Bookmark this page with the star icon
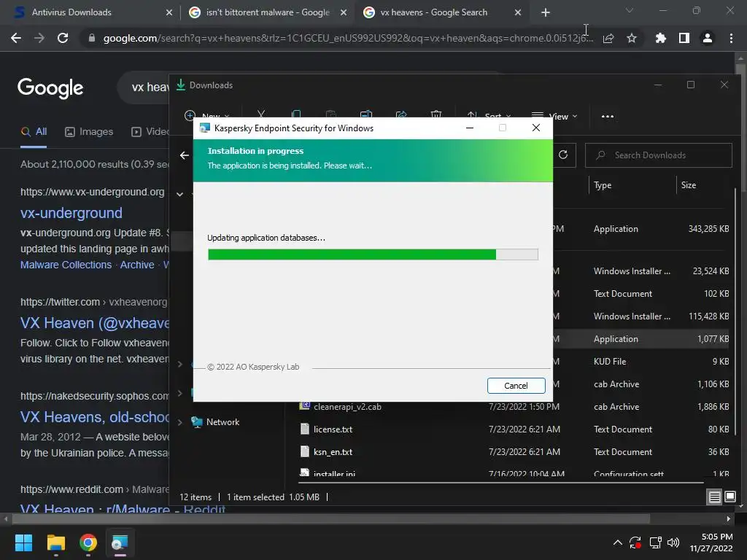This screenshot has width=747, height=560. (632, 38)
